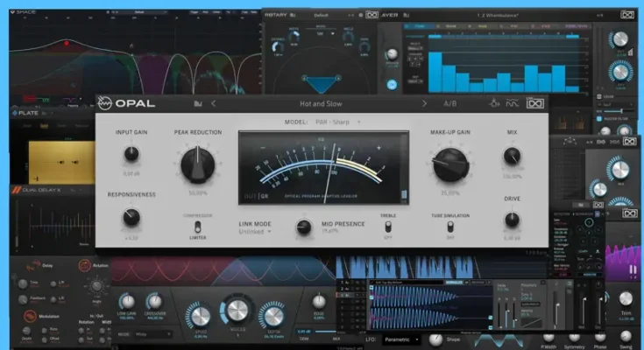The width and height of the screenshot is (644, 350).
Task: Click the A/B compare button
Action: click(450, 103)
